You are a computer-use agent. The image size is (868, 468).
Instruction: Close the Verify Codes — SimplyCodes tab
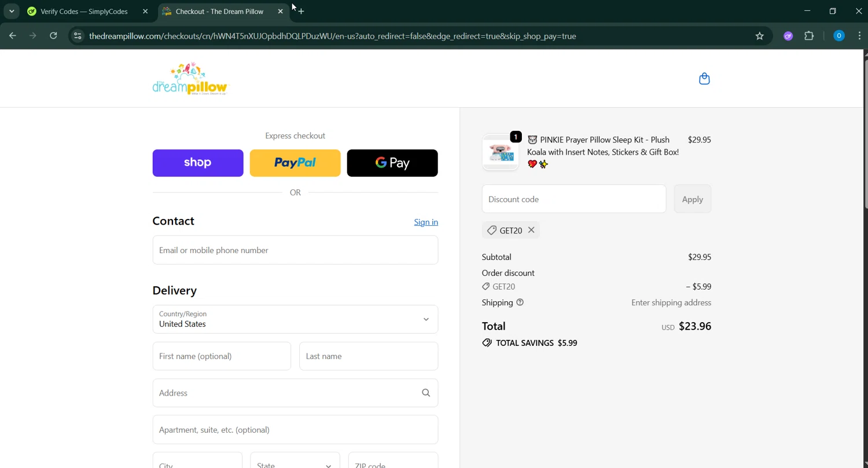[x=145, y=11]
